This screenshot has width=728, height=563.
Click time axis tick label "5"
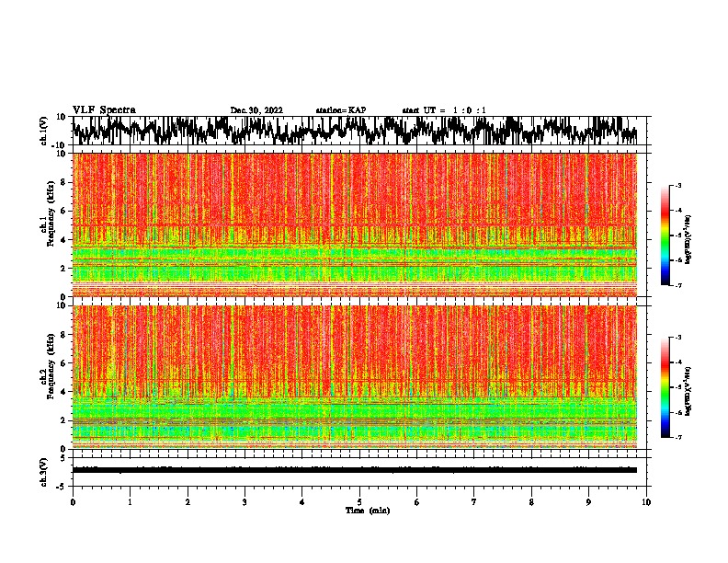(x=359, y=501)
